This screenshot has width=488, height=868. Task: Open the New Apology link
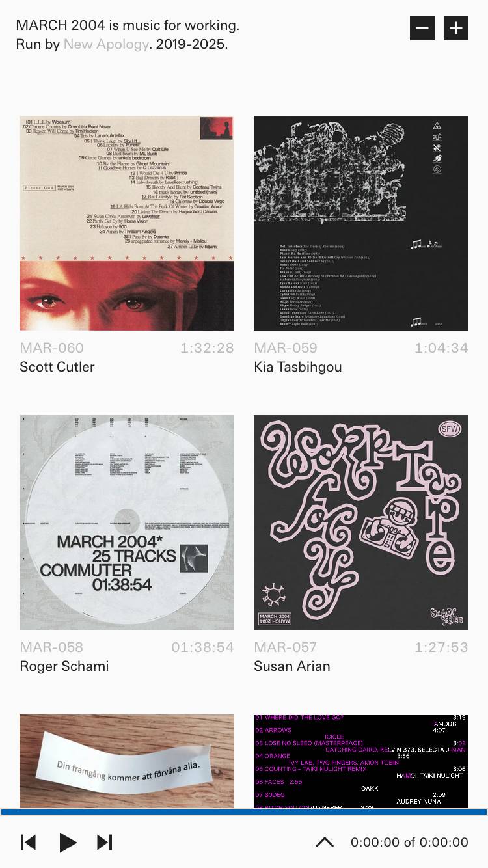[106, 45]
